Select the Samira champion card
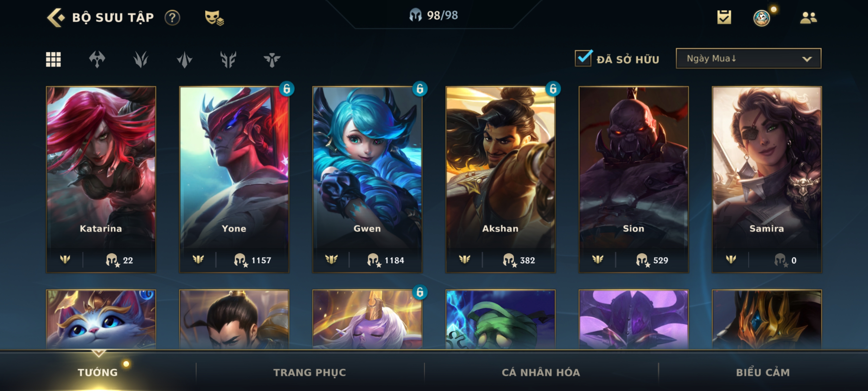The image size is (868, 391). coord(767,179)
